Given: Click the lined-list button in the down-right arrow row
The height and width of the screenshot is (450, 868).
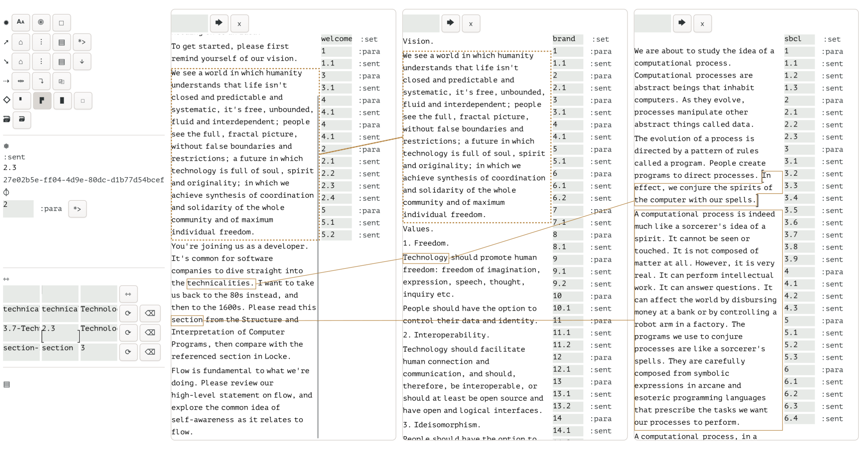Looking at the screenshot, I should tap(61, 62).
